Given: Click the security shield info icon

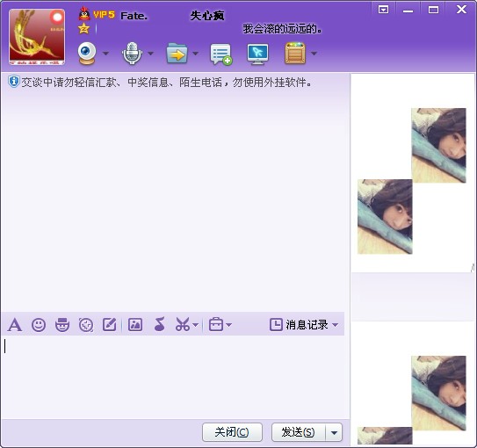Looking at the screenshot, I should pyautogui.click(x=13, y=82).
